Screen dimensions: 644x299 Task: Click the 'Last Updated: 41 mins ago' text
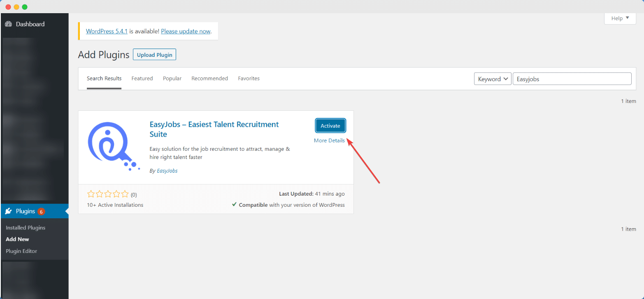tap(312, 194)
